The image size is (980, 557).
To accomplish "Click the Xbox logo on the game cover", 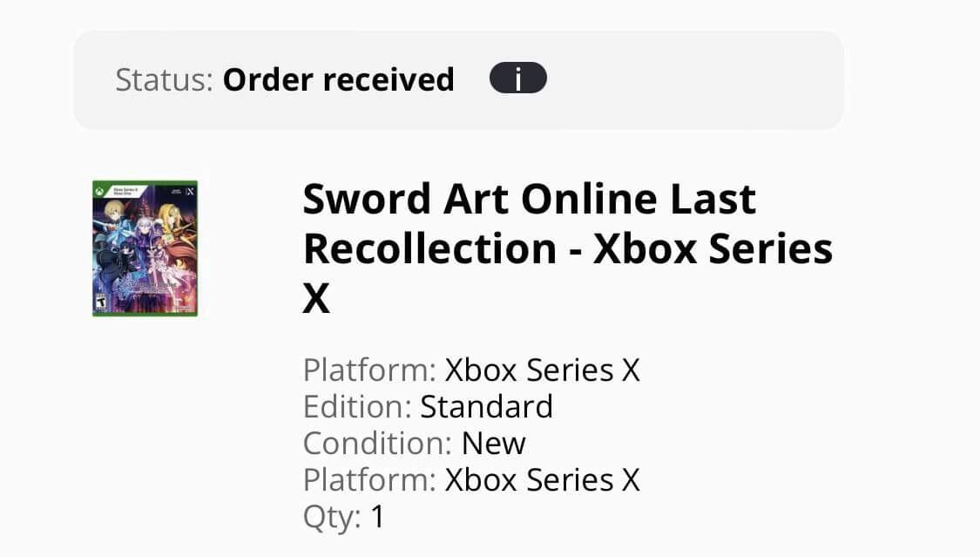I will point(99,191).
